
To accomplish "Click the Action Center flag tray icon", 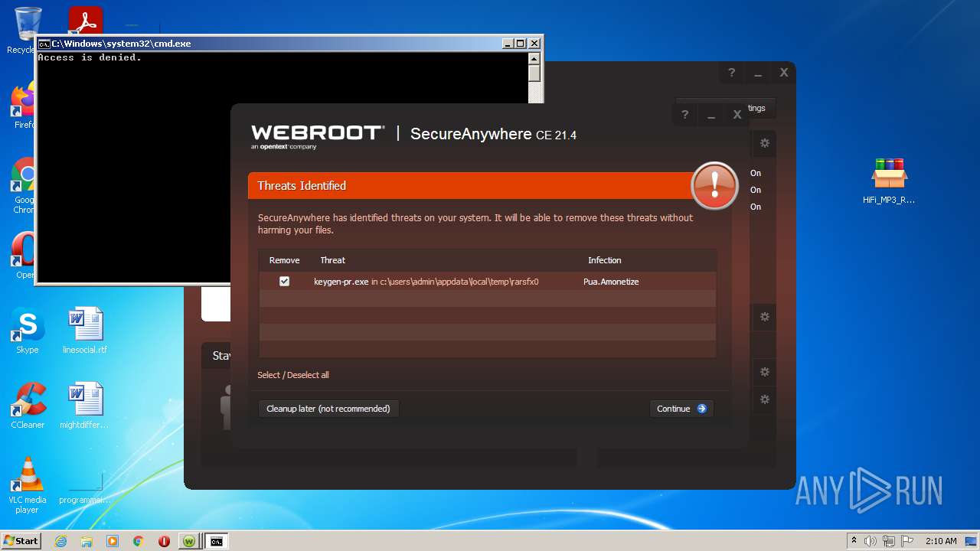I will click(908, 541).
